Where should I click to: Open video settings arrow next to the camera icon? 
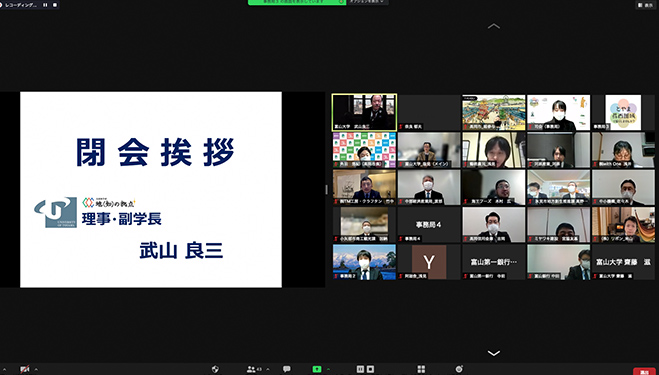(36, 370)
